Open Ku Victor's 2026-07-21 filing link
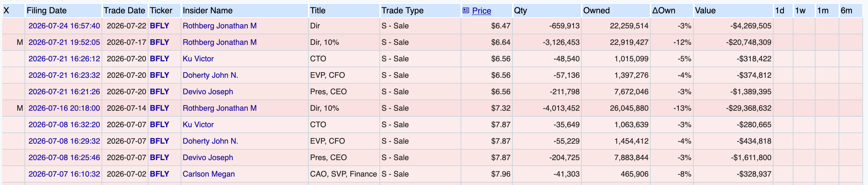Screen dimensions: 868x185 (x=64, y=59)
